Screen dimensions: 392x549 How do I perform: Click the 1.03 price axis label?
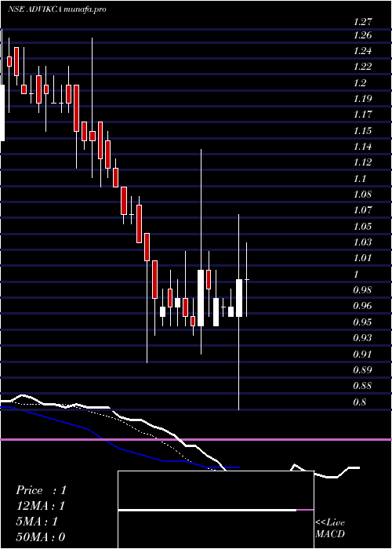click(362, 242)
